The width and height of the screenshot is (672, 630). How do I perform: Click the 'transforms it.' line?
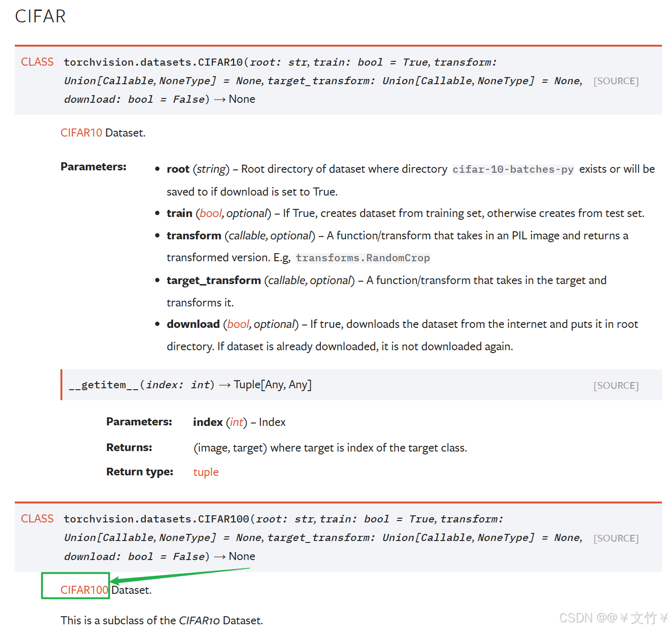pyautogui.click(x=200, y=303)
